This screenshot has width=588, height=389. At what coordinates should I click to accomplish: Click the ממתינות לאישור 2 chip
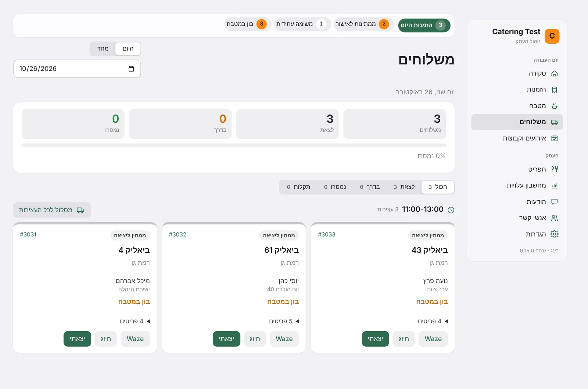363,24
